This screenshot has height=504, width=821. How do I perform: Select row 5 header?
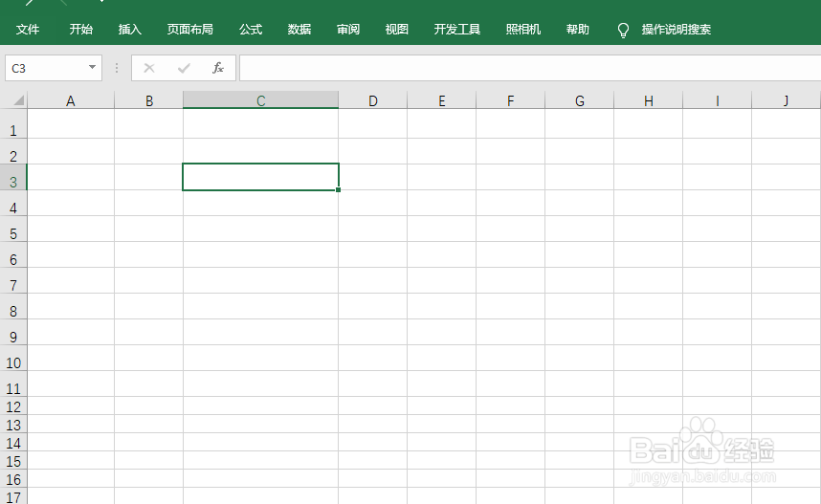click(13, 229)
